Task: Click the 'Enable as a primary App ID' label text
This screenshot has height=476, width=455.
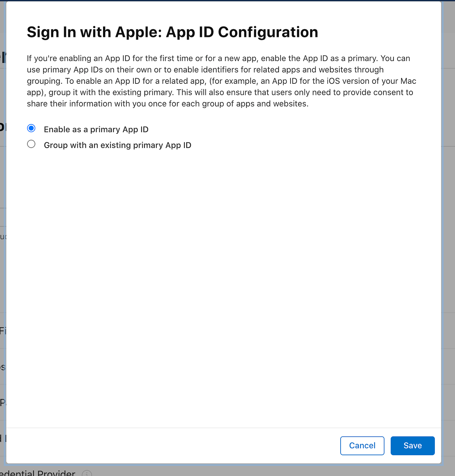Action: 96,129
